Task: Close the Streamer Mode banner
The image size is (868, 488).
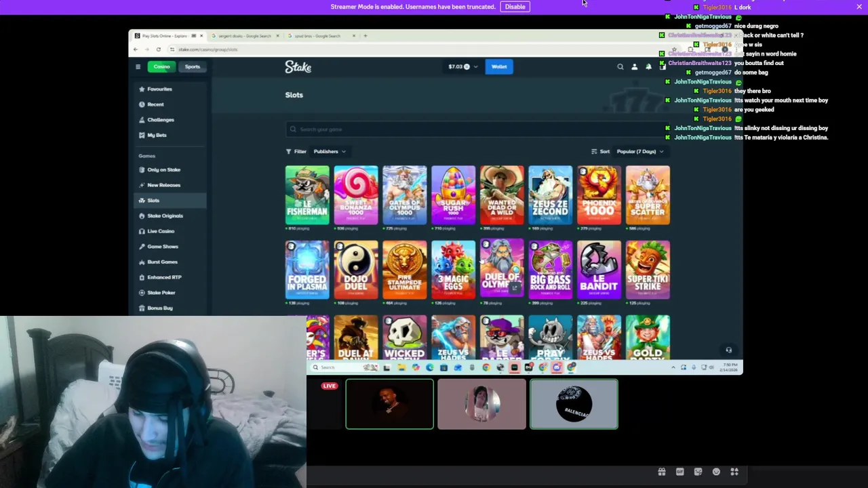Action: point(860,7)
